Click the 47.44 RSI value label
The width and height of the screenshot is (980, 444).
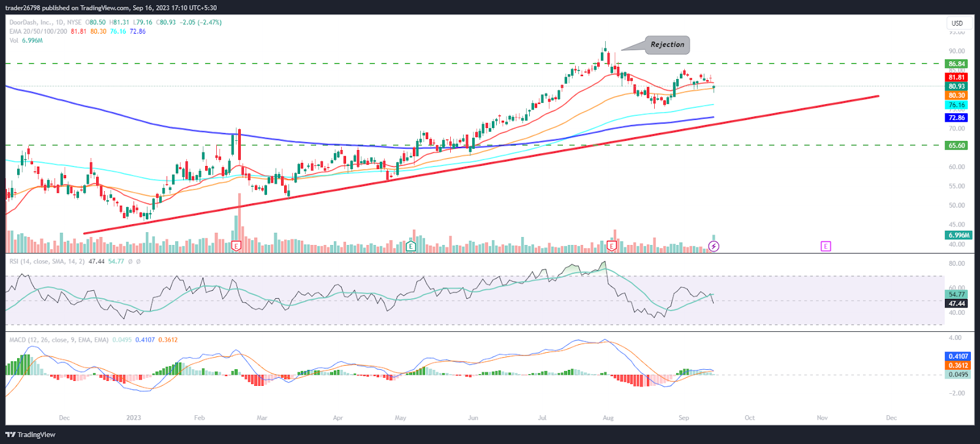pos(957,304)
